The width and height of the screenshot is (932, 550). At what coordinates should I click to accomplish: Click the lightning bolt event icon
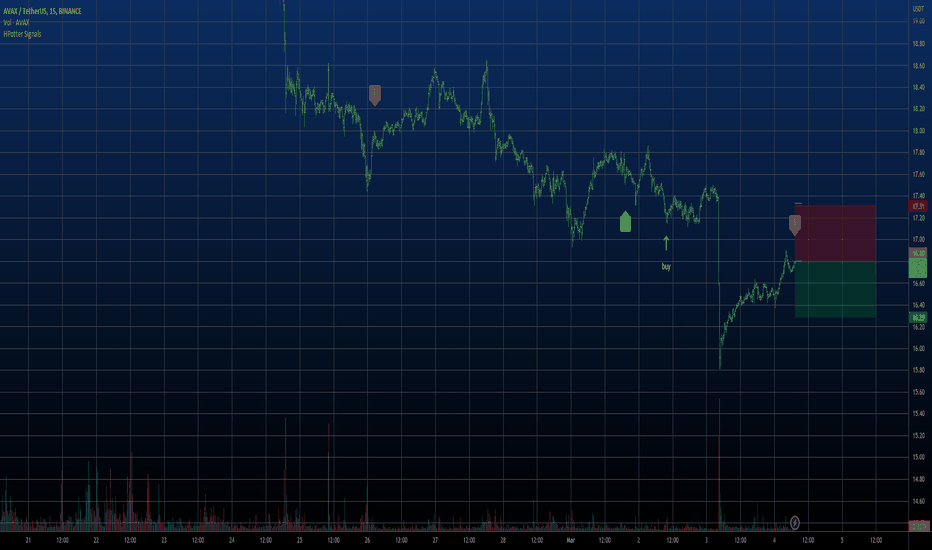[795, 523]
